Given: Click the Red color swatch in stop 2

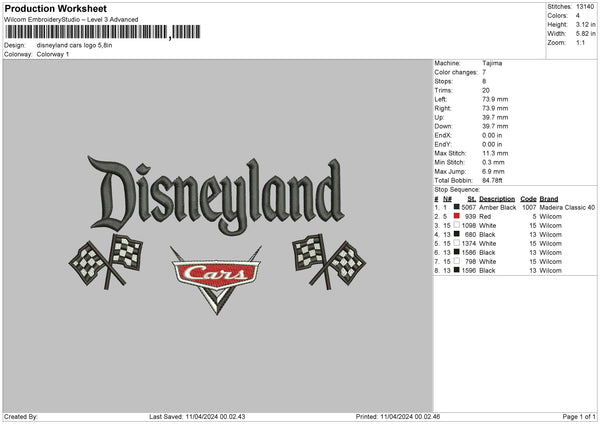Looking at the screenshot, I should (457, 216).
